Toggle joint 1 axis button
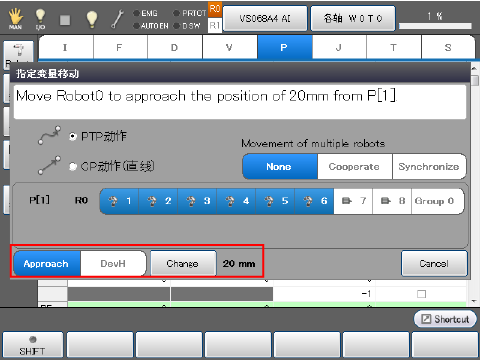Image resolution: width=481 pixels, height=360 pixels. [120, 201]
